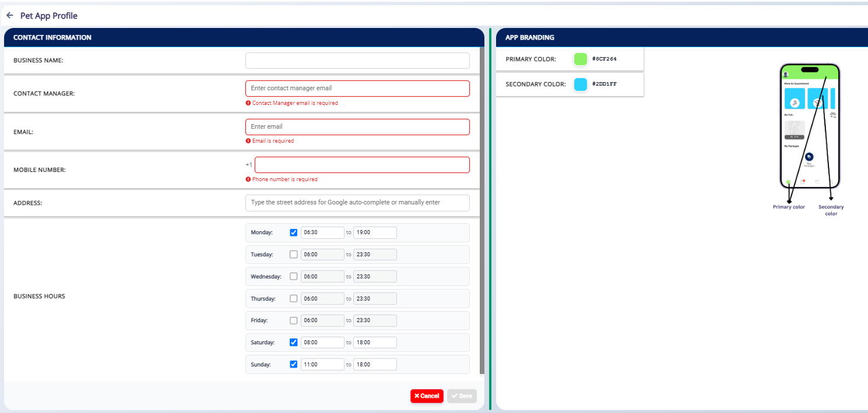
Task: Open the Saturday closing time 18:00 field
Action: click(x=375, y=343)
